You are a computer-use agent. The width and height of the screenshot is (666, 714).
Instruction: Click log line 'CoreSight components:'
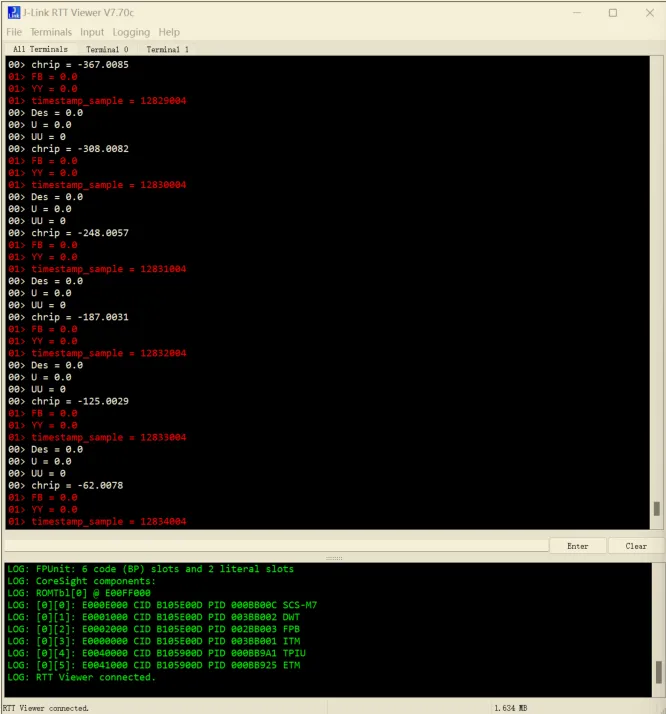point(81,581)
